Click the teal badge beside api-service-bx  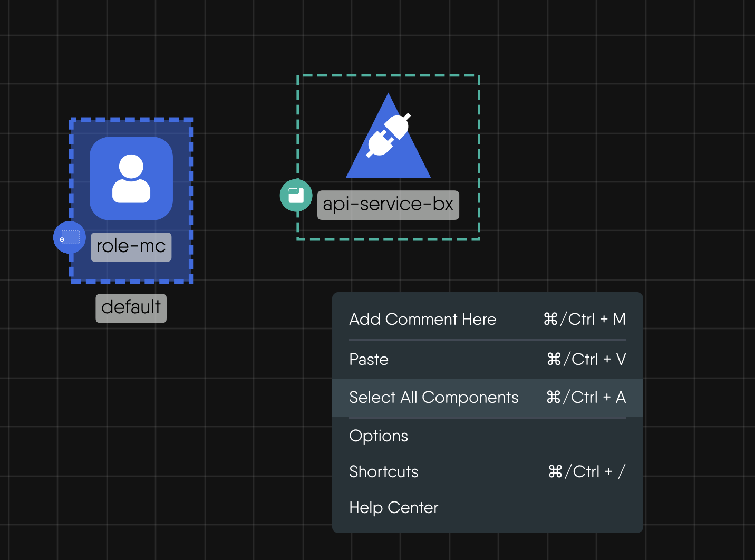coord(296,196)
